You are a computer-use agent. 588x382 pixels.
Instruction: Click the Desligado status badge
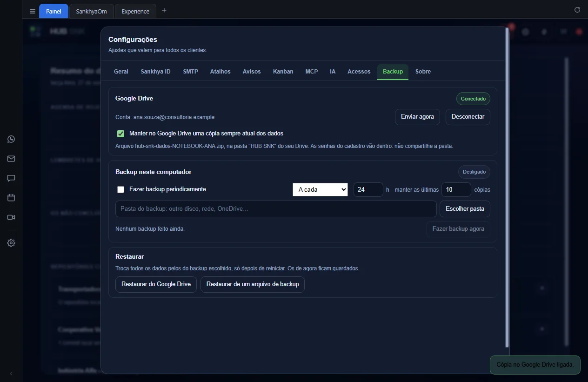click(x=474, y=172)
